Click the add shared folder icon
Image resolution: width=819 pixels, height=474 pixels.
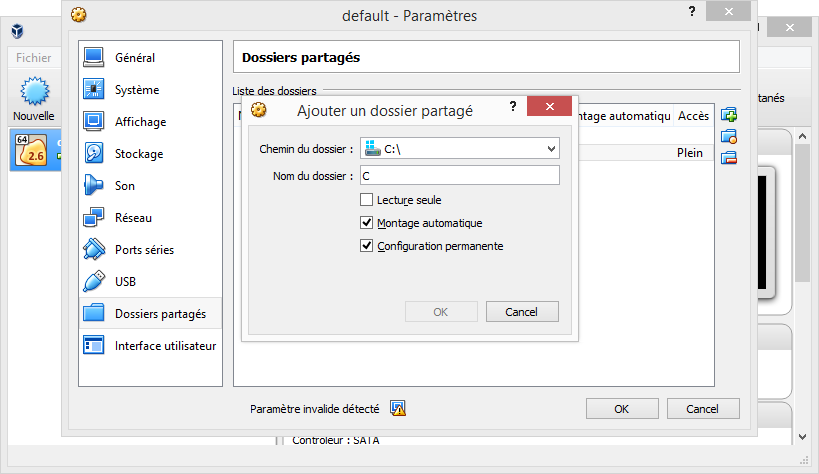pyautogui.click(x=729, y=115)
